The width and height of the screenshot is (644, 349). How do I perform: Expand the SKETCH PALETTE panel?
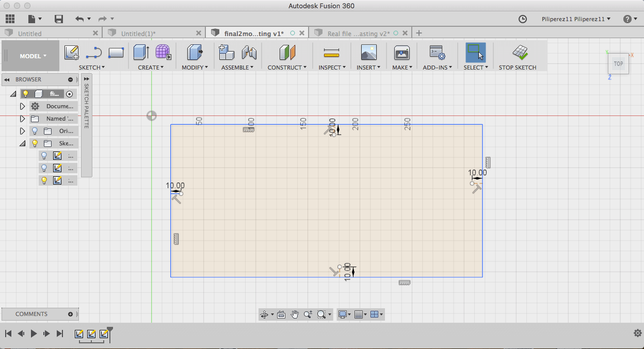pyautogui.click(x=87, y=79)
